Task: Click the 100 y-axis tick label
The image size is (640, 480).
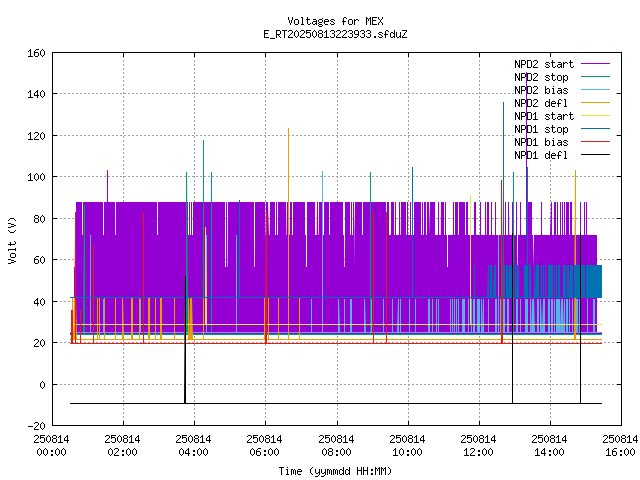Action: coord(36,177)
